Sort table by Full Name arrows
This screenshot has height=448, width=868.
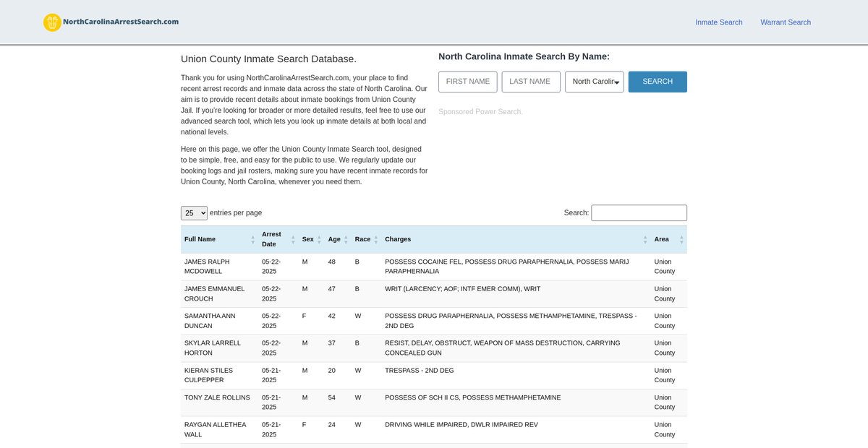coord(252,240)
